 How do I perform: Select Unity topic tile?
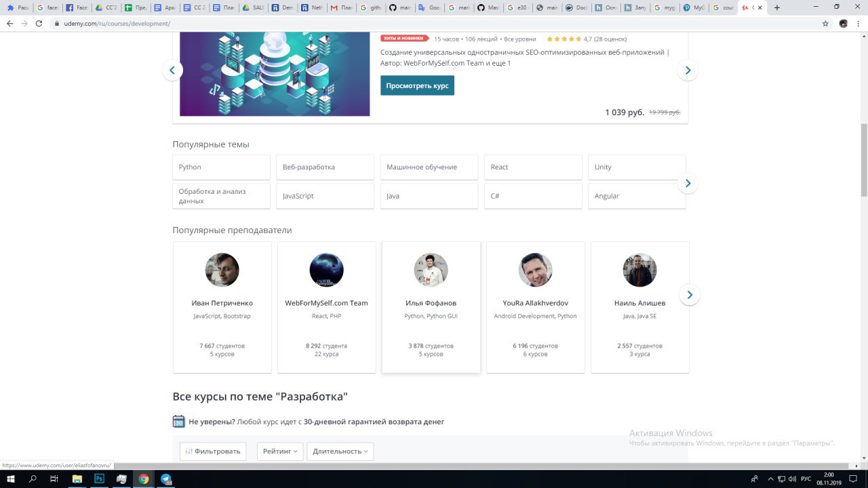[637, 167]
